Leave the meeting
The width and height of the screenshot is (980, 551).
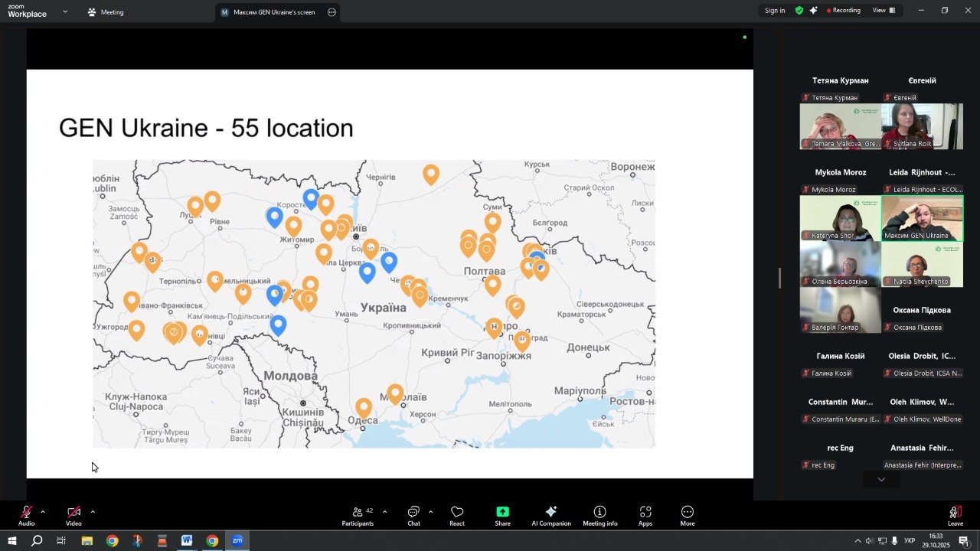click(x=955, y=516)
